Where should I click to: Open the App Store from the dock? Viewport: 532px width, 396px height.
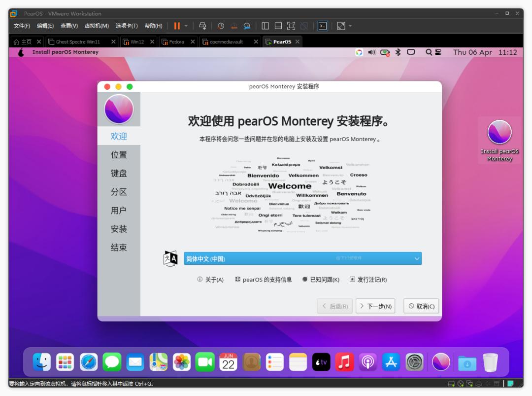[391, 362]
